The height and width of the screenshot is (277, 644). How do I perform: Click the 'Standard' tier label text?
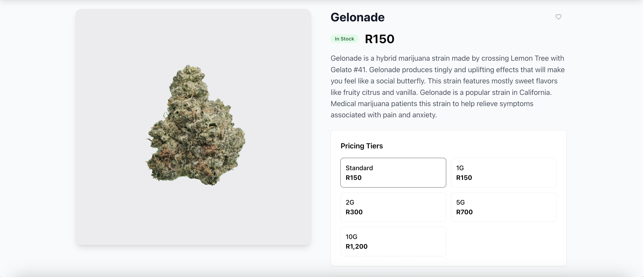[x=359, y=168]
